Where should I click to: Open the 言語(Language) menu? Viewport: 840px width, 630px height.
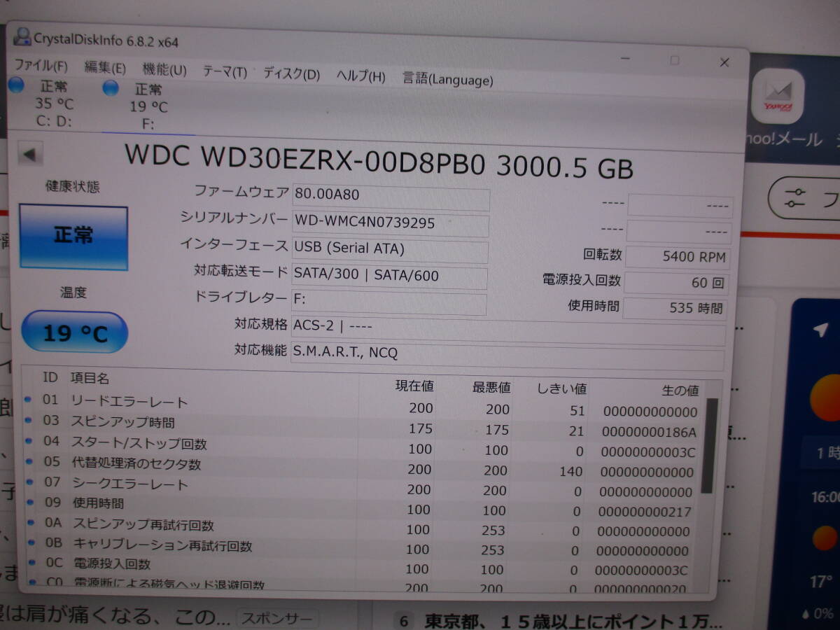(448, 79)
